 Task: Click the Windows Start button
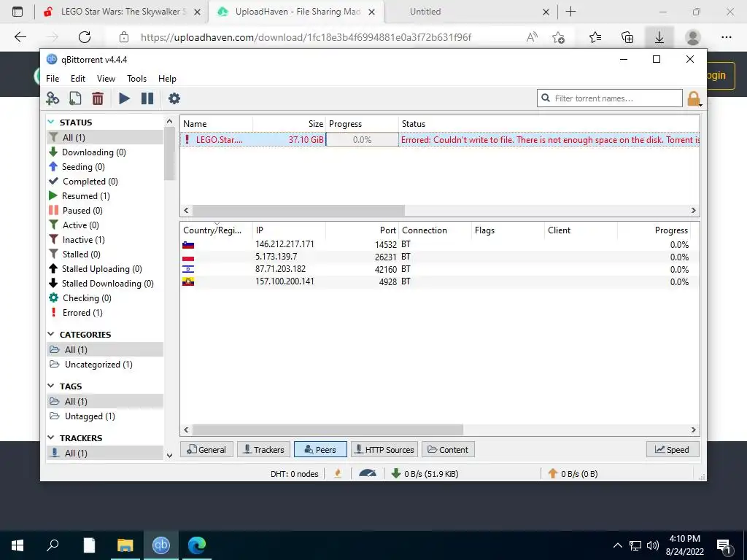(18, 545)
